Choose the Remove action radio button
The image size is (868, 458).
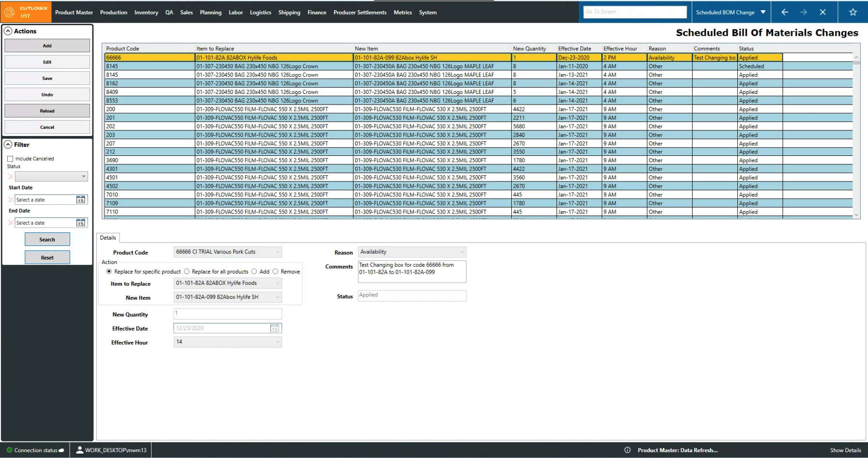275,272
